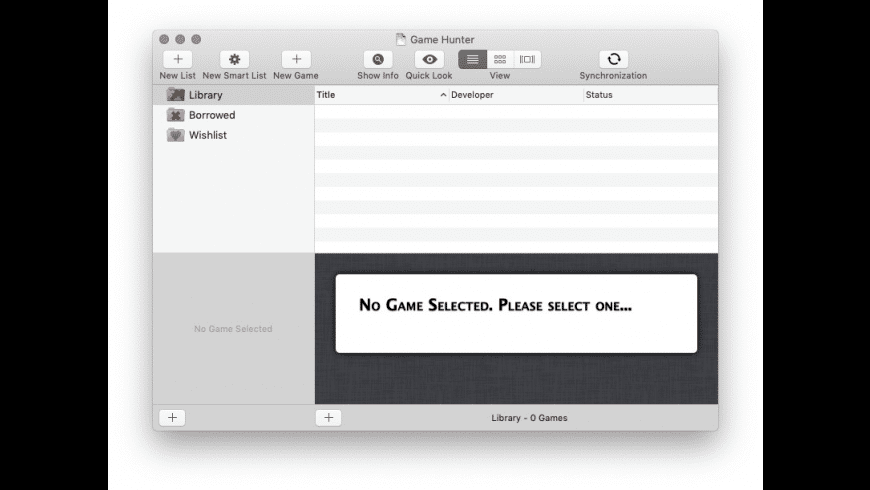Image resolution: width=870 pixels, height=490 pixels.
Task: Click 'No Game Selected. Please select one...' message
Action: [495, 305]
